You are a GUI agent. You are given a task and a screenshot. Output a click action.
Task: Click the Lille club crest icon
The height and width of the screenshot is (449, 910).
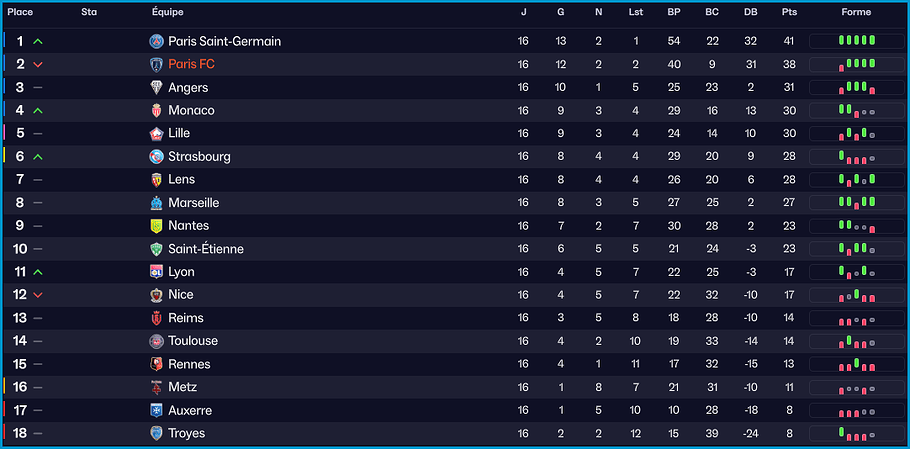(156, 133)
